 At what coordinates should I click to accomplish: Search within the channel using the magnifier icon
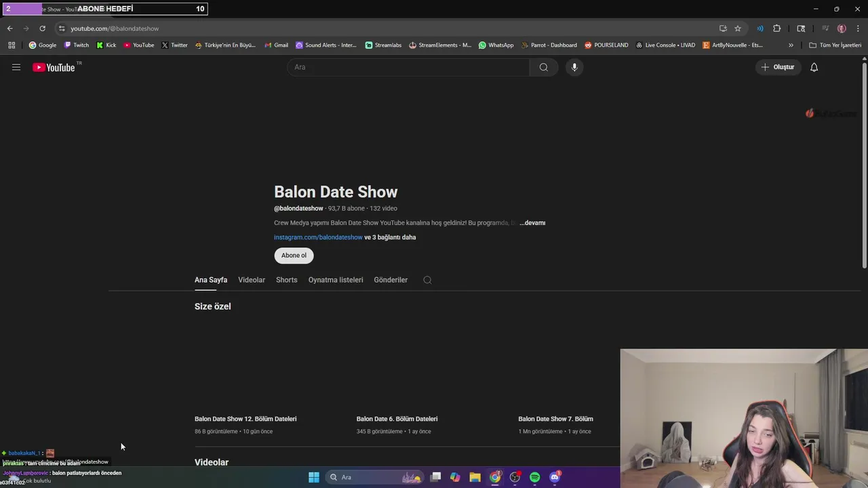(x=427, y=280)
